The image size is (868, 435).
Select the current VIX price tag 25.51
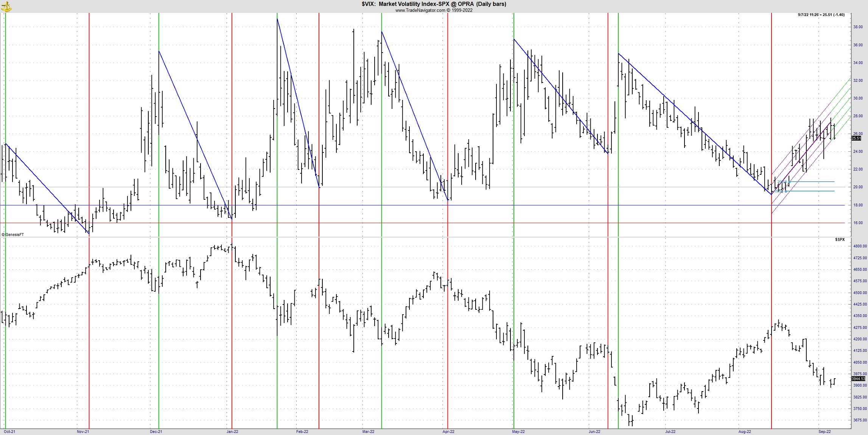(x=856, y=138)
